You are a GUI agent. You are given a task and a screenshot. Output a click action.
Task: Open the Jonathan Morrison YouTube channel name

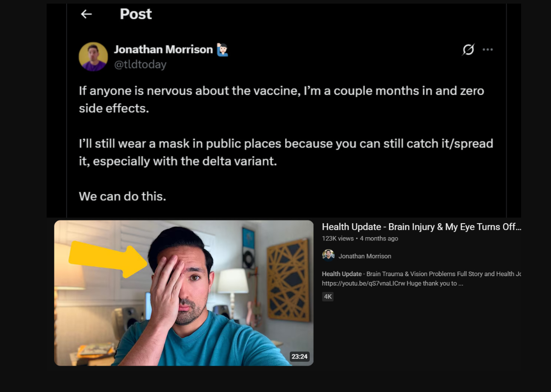[365, 256]
